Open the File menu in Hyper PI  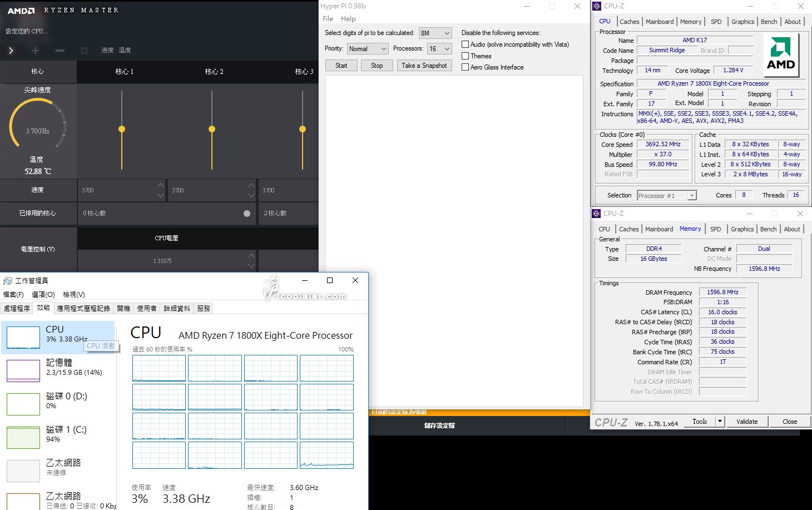point(328,19)
